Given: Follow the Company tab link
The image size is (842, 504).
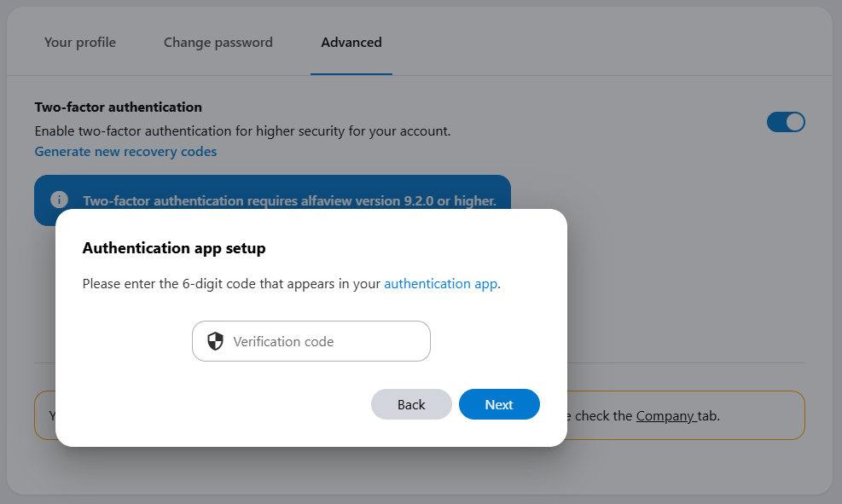Looking at the screenshot, I should coord(665,416).
